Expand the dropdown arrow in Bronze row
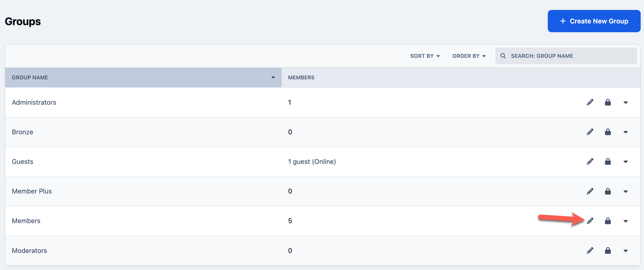Image resolution: width=644 pixels, height=270 pixels. (x=626, y=132)
